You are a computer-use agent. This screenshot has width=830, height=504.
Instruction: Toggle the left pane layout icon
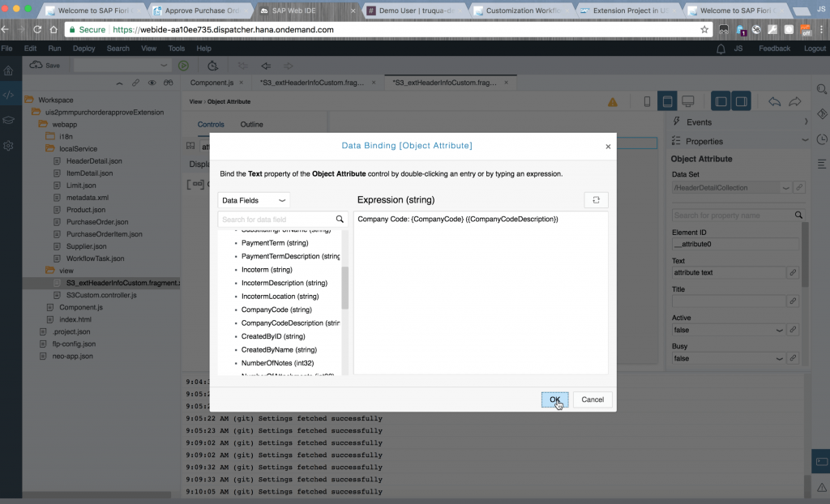pos(721,101)
